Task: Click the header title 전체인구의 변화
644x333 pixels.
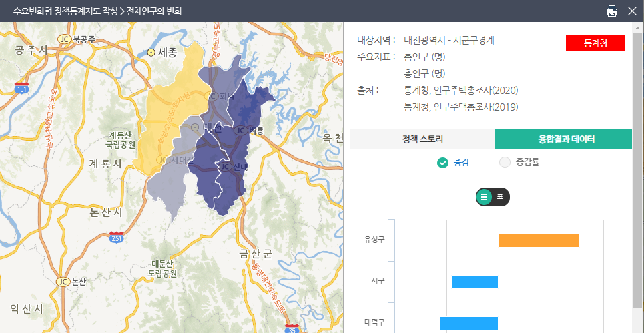Action: [155, 11]
